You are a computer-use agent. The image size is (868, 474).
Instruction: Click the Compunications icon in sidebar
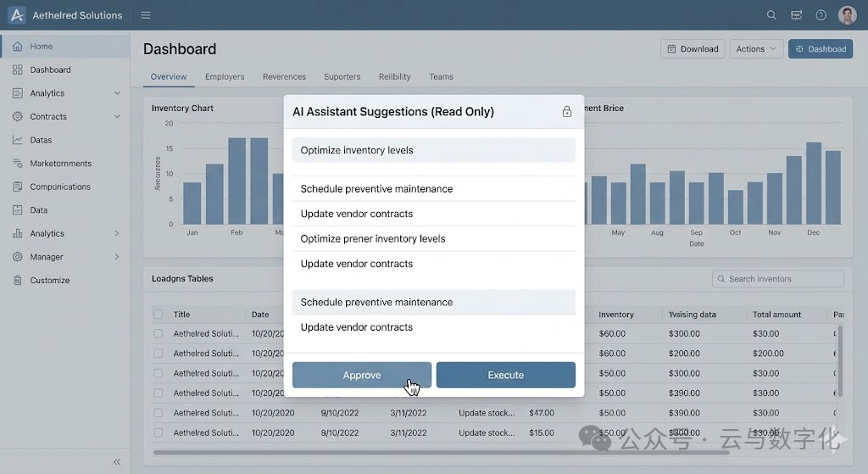coord(18,187)
